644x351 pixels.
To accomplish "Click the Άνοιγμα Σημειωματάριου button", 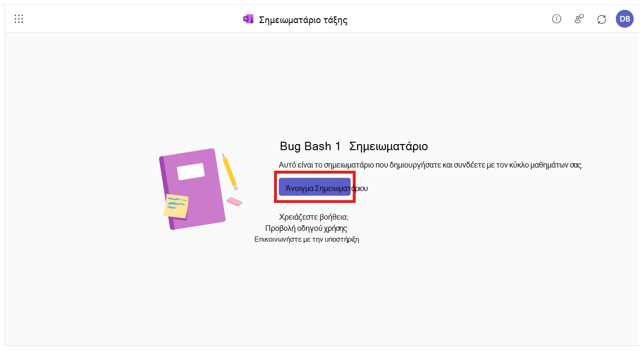I will click(314, 187).
